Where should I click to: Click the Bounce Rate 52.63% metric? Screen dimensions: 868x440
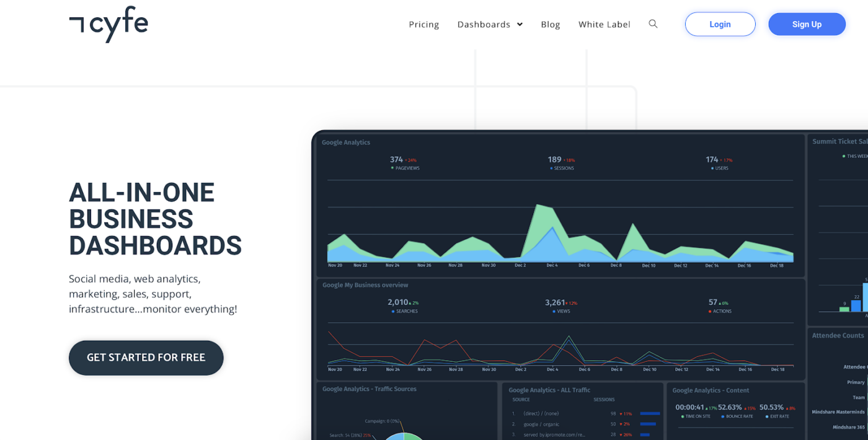click(x=730, y=407)
